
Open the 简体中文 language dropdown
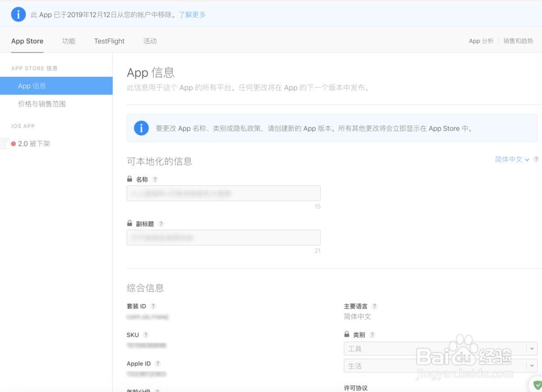click(512, 159)
